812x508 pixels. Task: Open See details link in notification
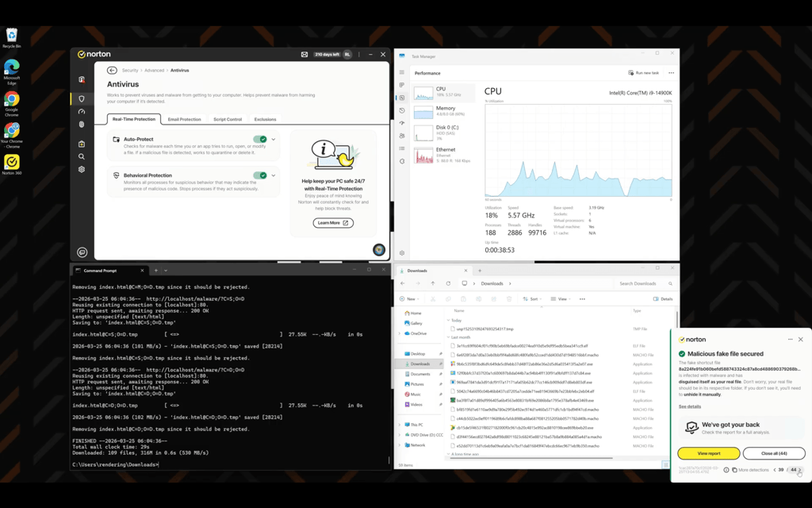click(690, 407)
